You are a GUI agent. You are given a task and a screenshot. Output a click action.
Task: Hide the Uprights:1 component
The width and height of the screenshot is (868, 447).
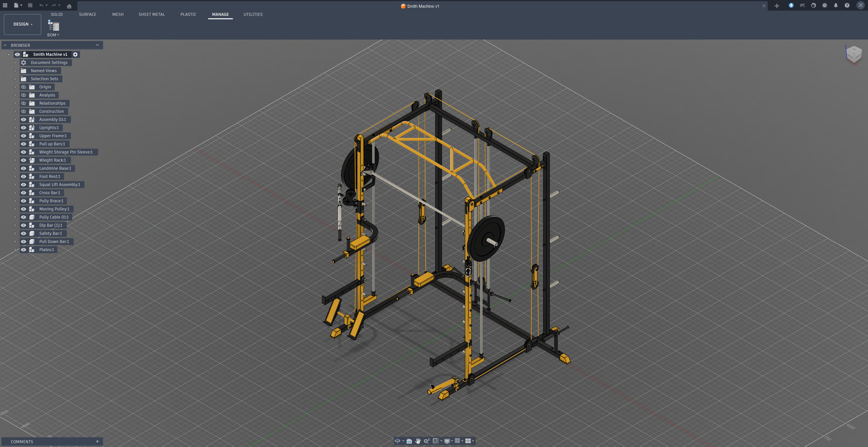(x=24, y=128)
